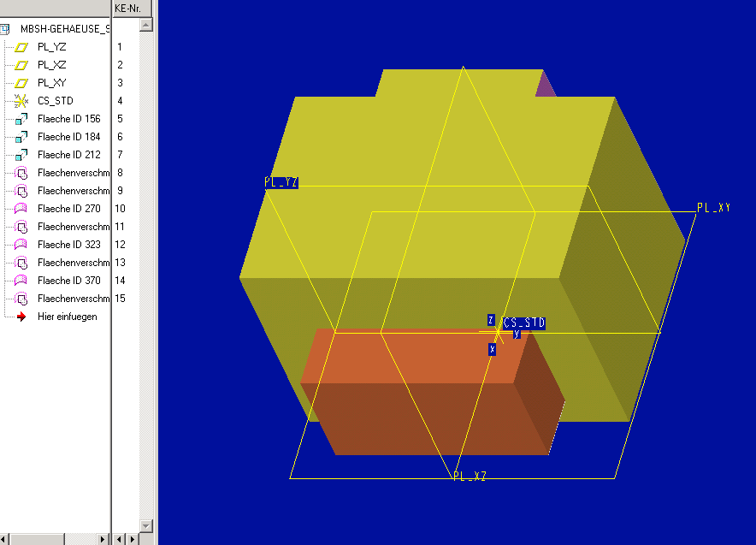Select PL_XY in the model tree
This screenshot has height=545, width=756.
51,83
